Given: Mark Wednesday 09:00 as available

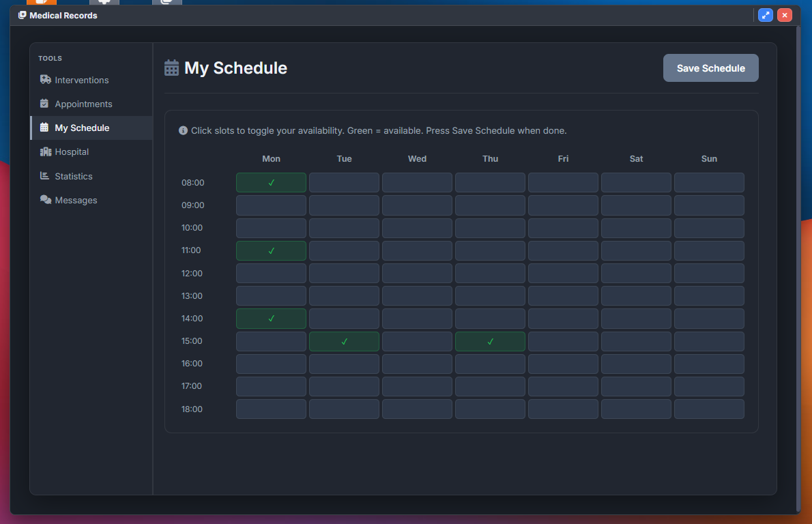Looking at the screenshot, I should [417, 205].
